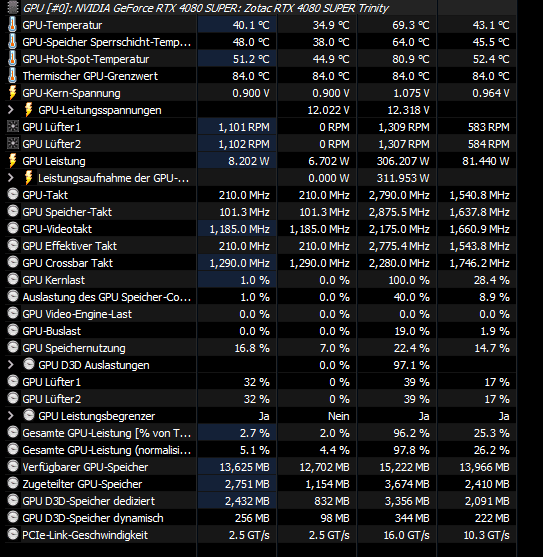Click clock icon beside GPU Effektiver Takt
Viewport: 543px width, 557px height.
pos(13,245)
